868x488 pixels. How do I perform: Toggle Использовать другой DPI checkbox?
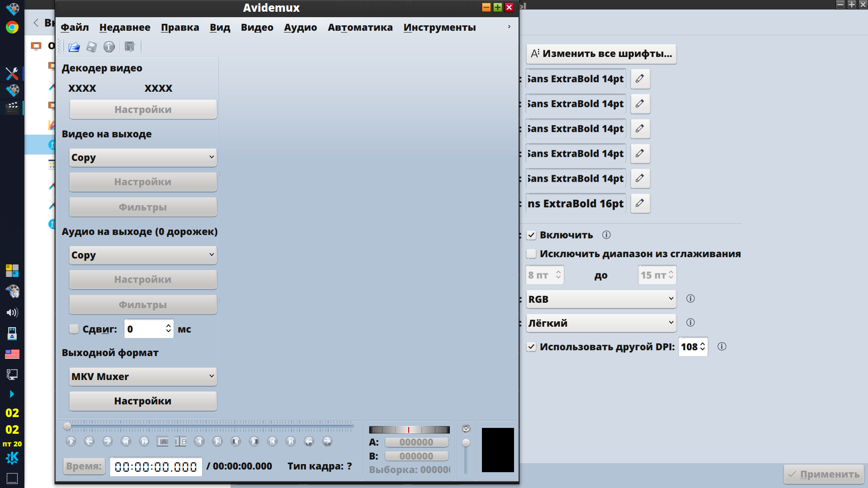point(532,347)
